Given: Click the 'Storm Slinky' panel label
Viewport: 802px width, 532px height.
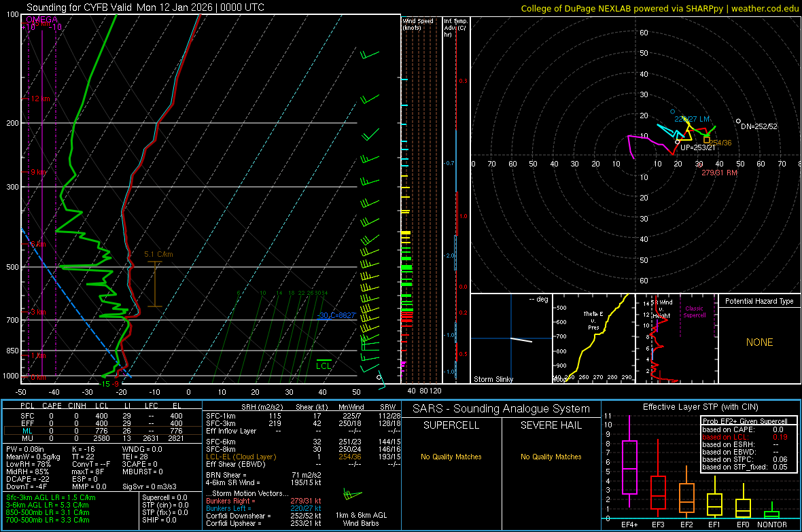Looking at the screenshot, I should click(493, 379).
